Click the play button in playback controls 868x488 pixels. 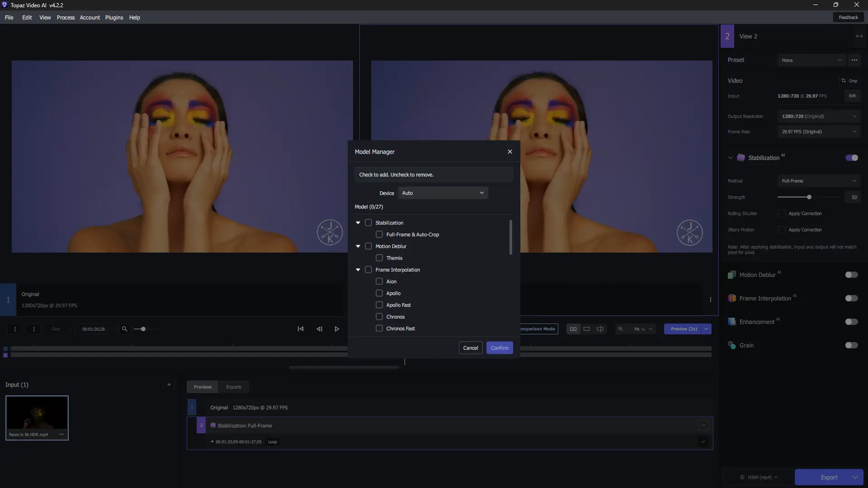point(337,329)
